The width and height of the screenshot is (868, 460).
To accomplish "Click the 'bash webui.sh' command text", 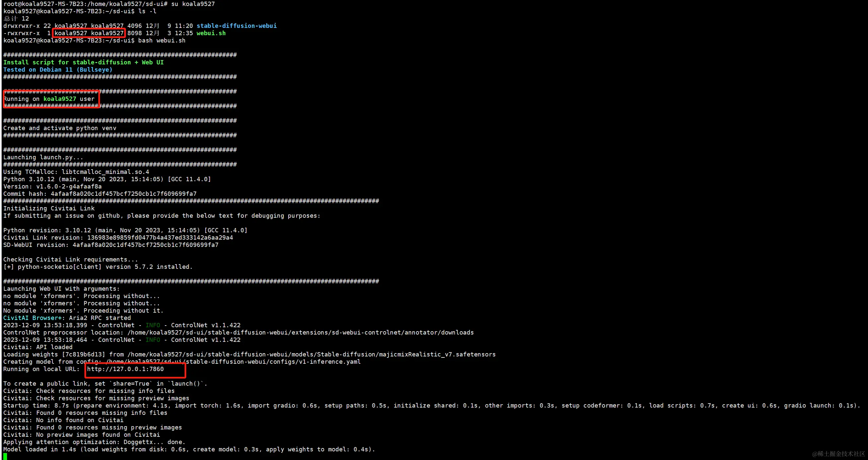I will 162,40.
